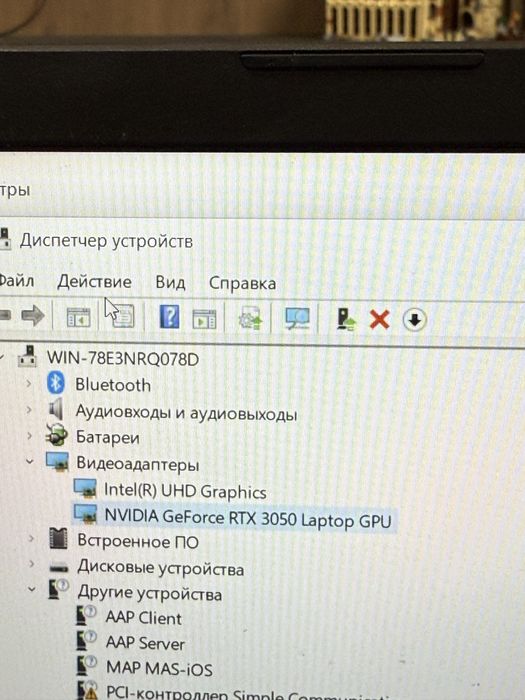This screenshot has height=700, width=525.
Task: Select the AAP Server device
Action: coord(145,643)
